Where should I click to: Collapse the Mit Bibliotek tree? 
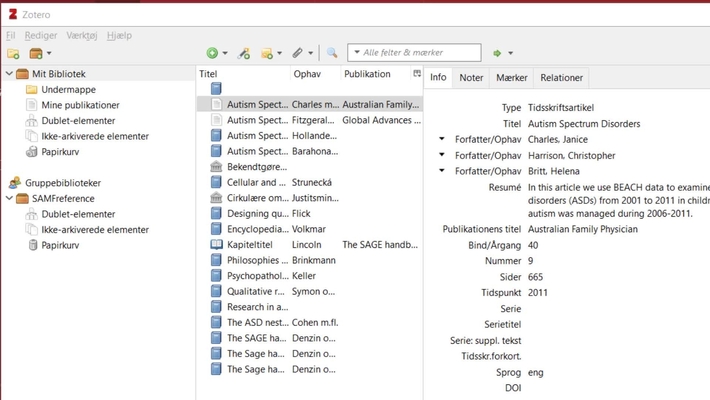click(x=9, y=73)
